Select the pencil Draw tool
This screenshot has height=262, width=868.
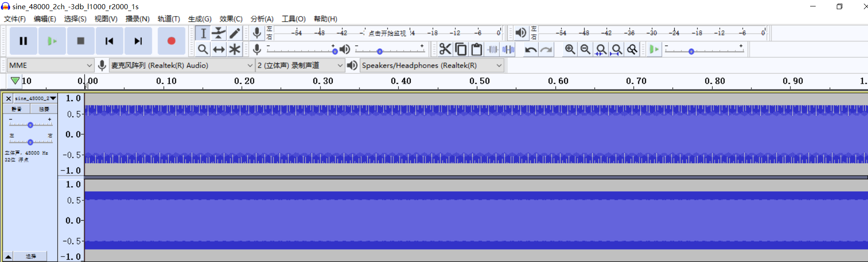coord(235,33)
